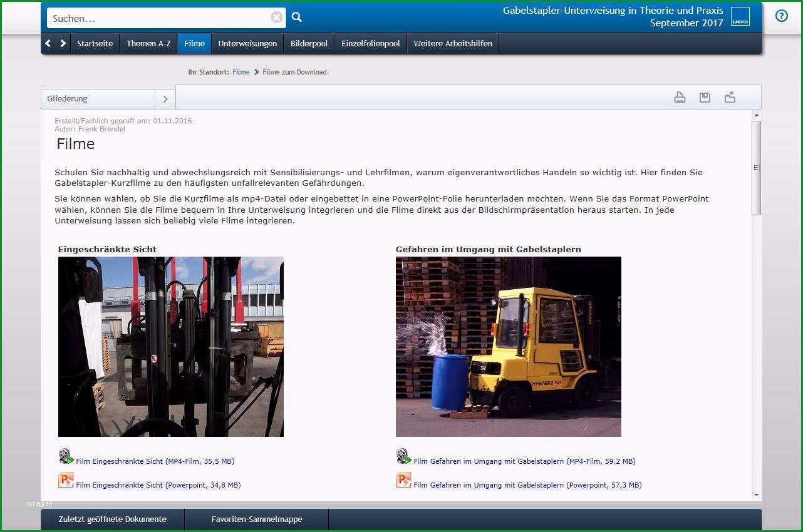Click the PowerPoint icon for Gefahren im Umgang film
Viewport: 803px width, 532px height.
403,480
